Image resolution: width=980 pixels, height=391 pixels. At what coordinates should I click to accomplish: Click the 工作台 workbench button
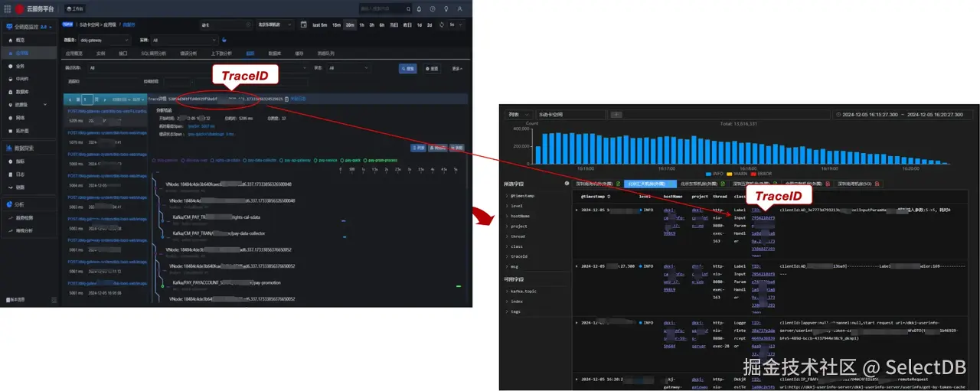click(75, 9)
